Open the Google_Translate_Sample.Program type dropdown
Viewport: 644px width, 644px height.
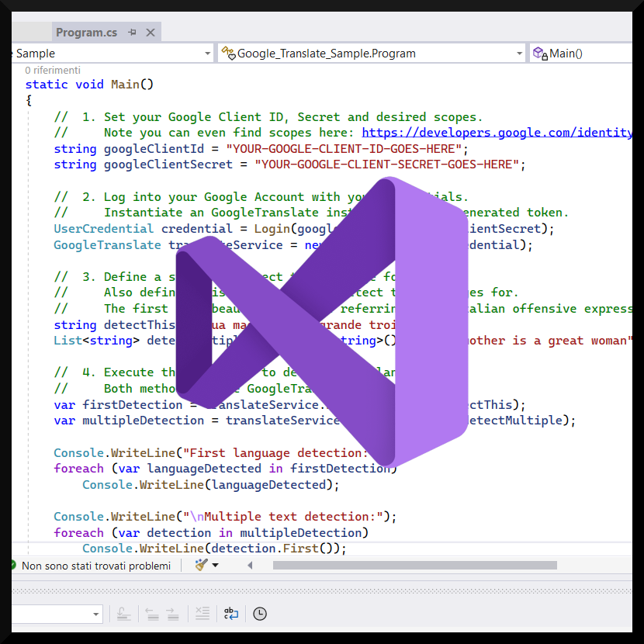tap(519, 53)
